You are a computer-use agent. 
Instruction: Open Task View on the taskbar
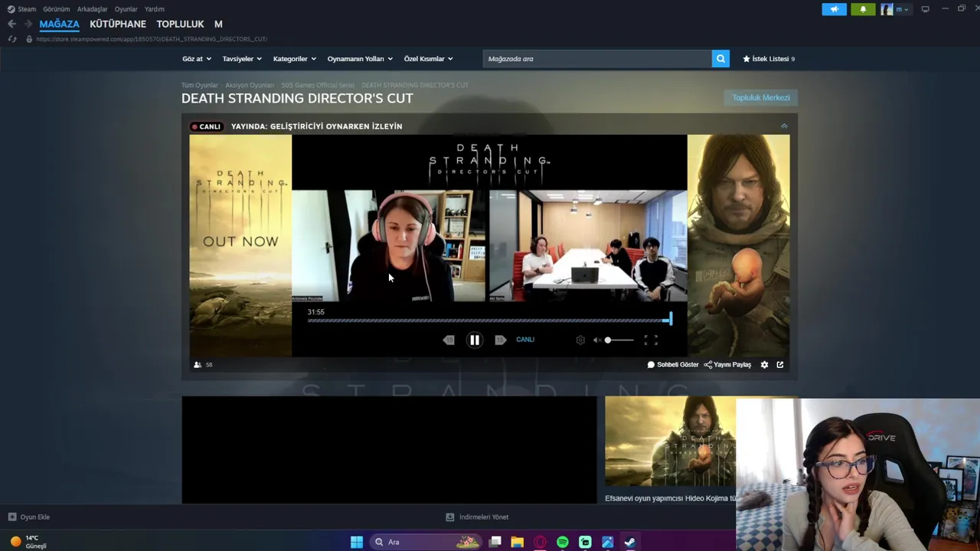point(495,542)
